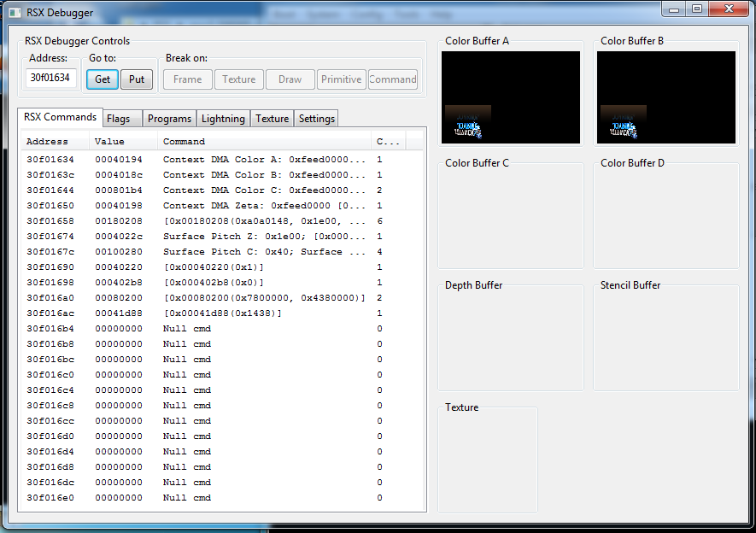Image resolution: width=756 pixels, height=533 pixels.
Task: Click the Address input field showing 30f01634
Action: (51, 78)
